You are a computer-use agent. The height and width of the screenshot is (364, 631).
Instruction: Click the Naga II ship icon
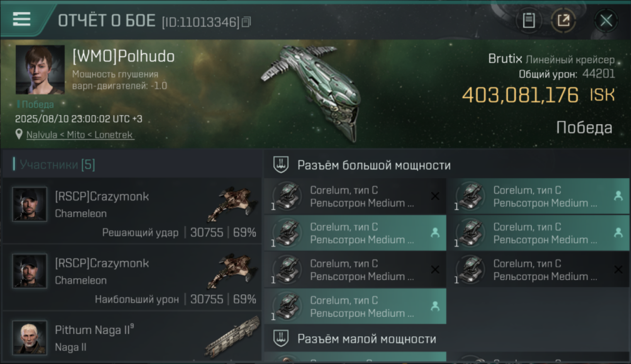pos(232,337)
